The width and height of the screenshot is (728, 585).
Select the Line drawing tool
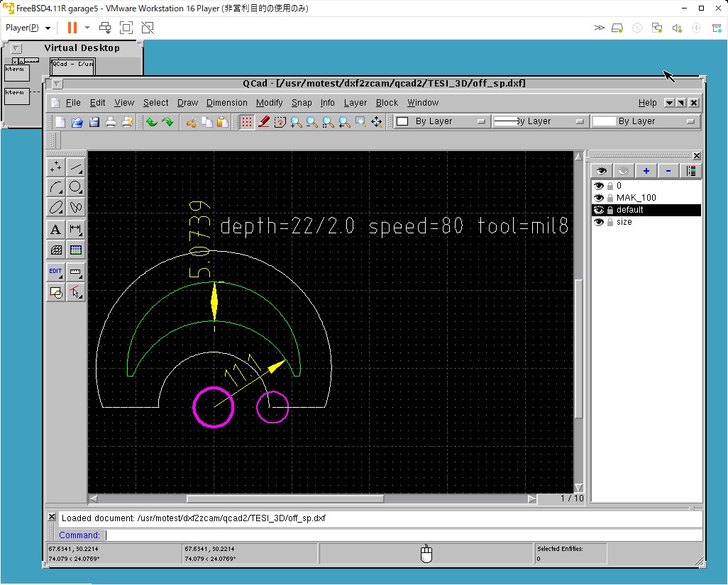point(75,167)
